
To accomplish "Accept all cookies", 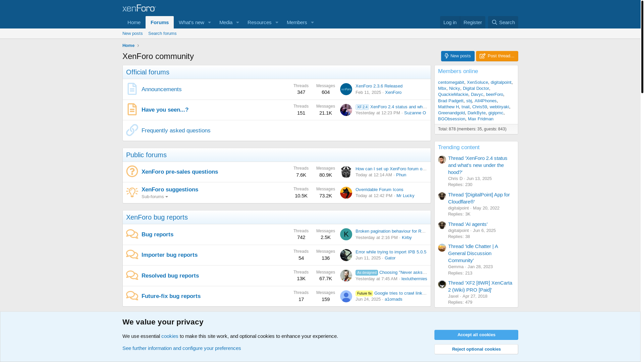I will 476,335.
